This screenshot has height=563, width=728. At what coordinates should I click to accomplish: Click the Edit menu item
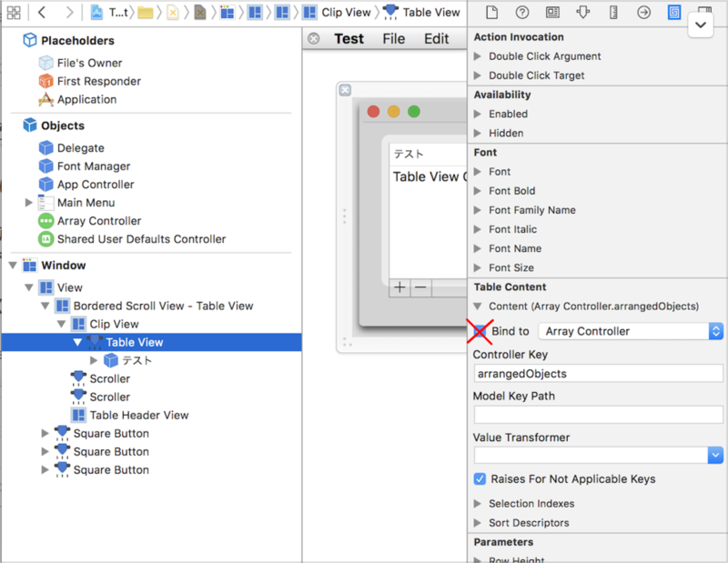pyautogui.click(x=436, y=38)
